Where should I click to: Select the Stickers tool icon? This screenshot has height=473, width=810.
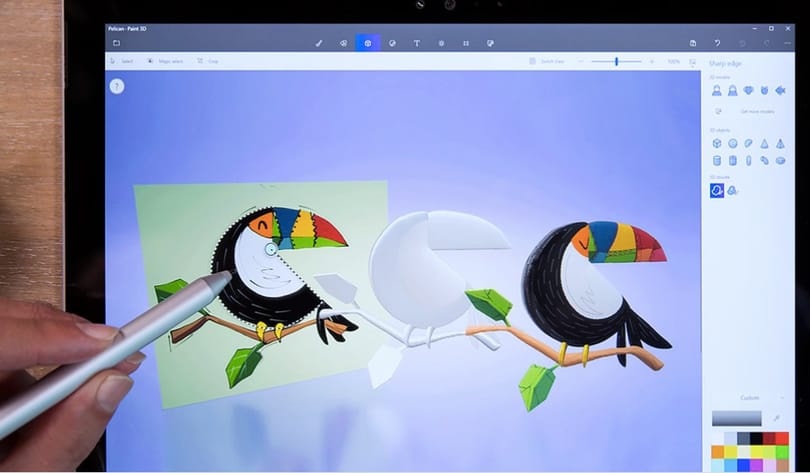click(x=392, y=43)
